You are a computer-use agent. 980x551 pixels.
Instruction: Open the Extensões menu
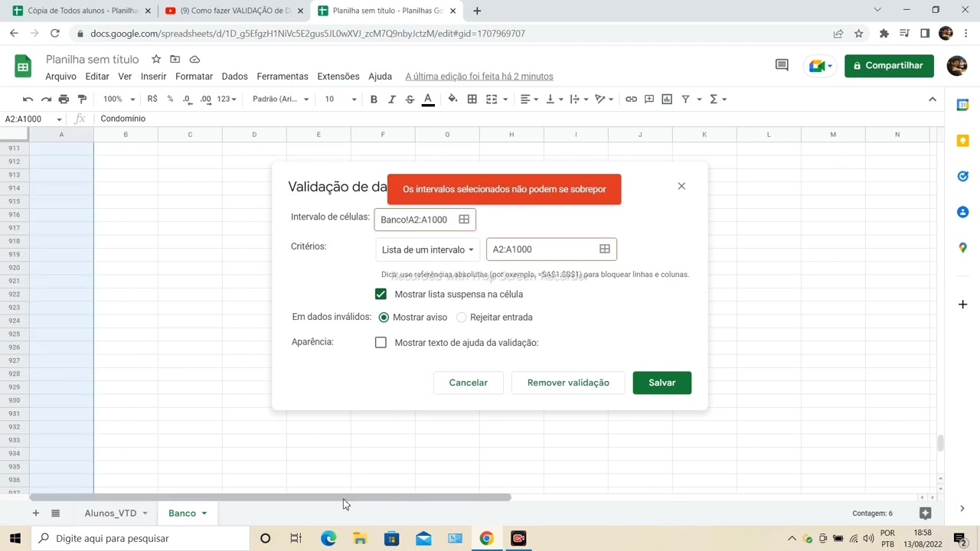pos(338,77)
